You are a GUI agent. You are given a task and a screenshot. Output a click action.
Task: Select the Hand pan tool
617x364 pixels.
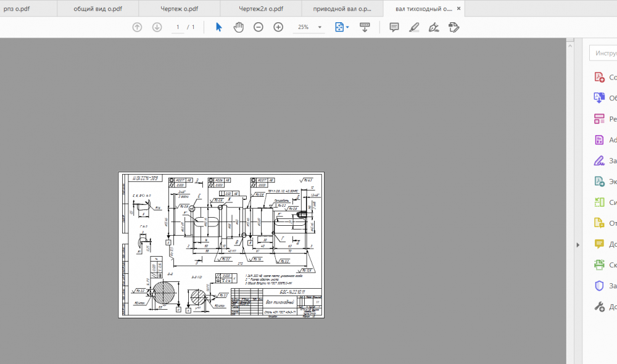click(238, 27)
